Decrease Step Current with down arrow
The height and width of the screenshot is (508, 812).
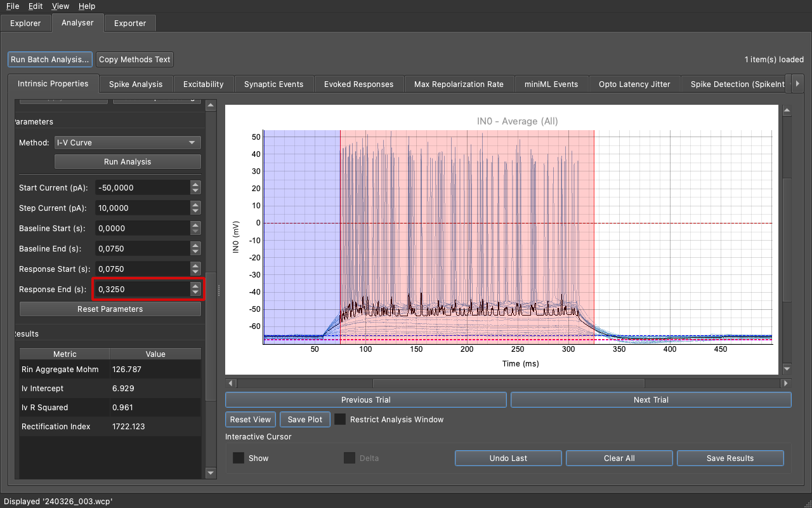195,211
